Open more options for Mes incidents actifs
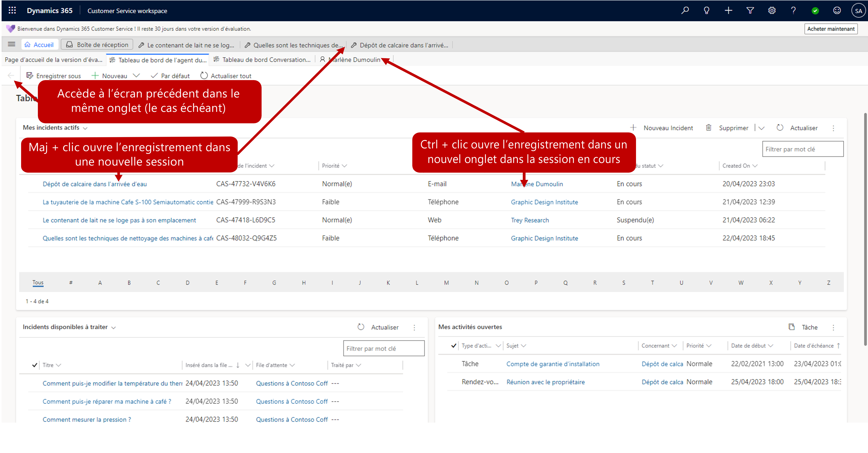Image resolution: width=868 pixels, height=453 pixels. pyautogui.click(x=834, y=128)
